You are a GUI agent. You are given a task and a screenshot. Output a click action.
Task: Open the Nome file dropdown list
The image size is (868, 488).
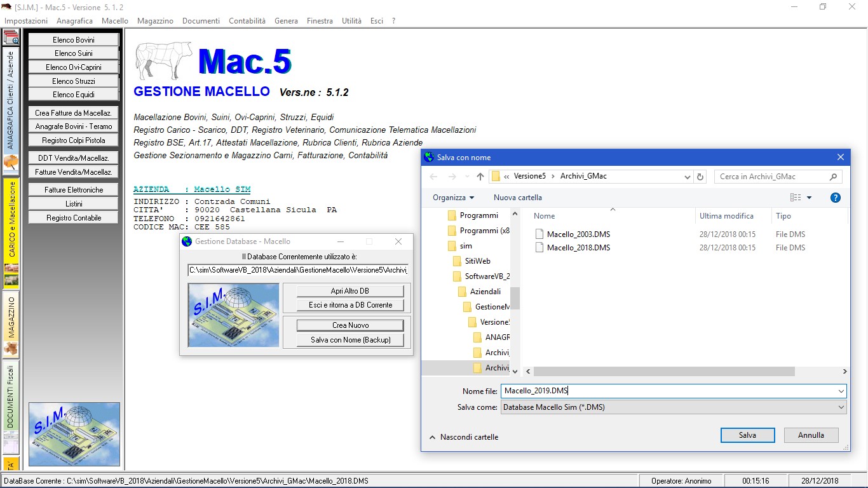(x=841, y=391)
